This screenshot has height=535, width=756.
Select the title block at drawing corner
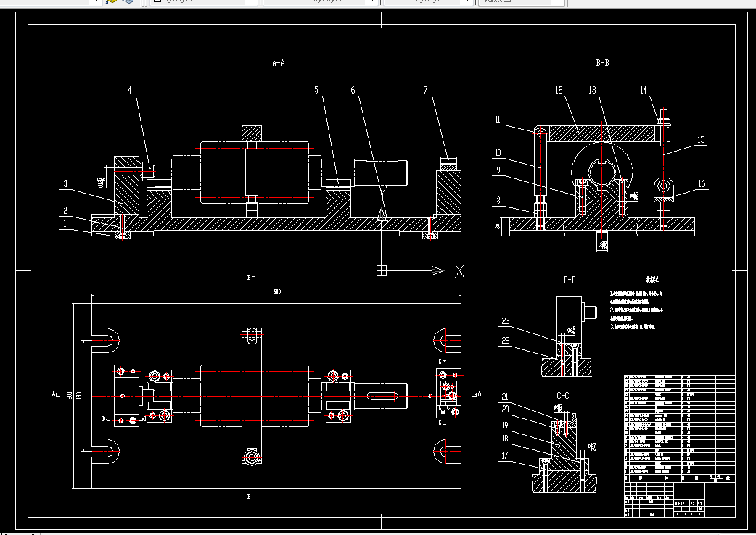(680, 499)
